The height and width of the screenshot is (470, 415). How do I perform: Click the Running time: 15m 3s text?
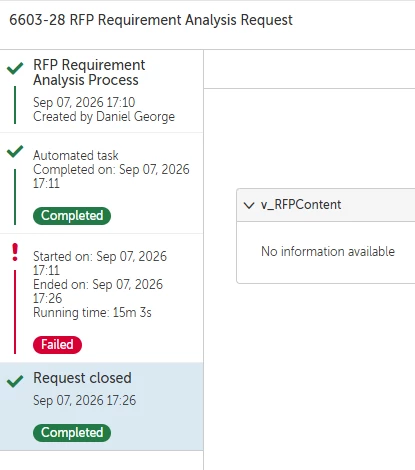(92, 313)
